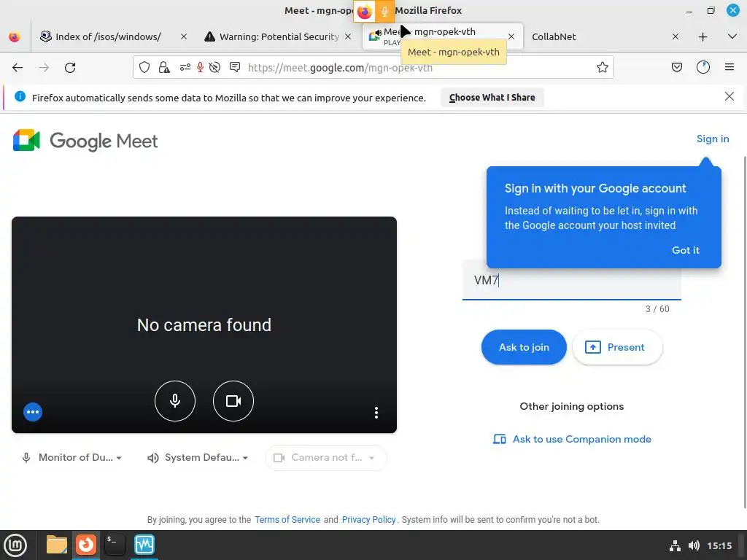Open the terminal from the taskbar
The width and height of the screenshot is (747, 560).
pyautogui.click(x=115, y=545)
